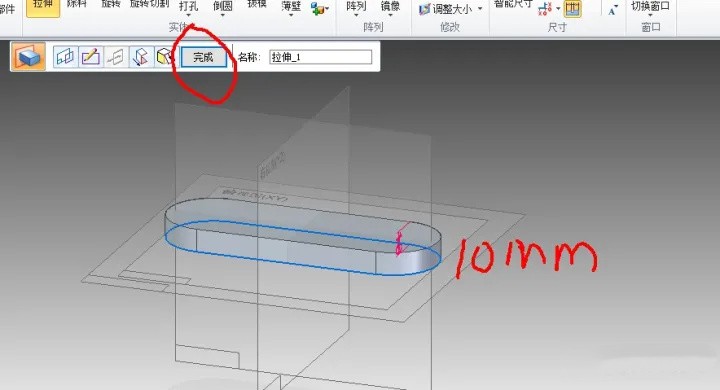The height and width of the screenshot is (390, 720).
Task: Click the extent step icon
Action: point(141,57)
